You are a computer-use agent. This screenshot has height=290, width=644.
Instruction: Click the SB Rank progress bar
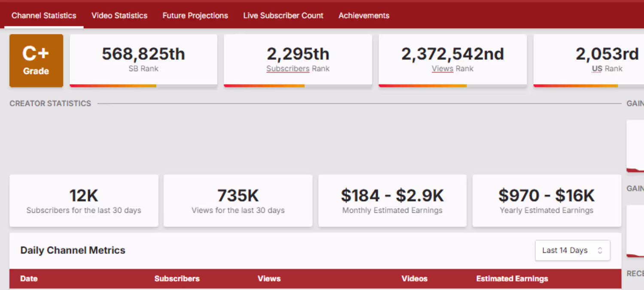coord(143,86)
